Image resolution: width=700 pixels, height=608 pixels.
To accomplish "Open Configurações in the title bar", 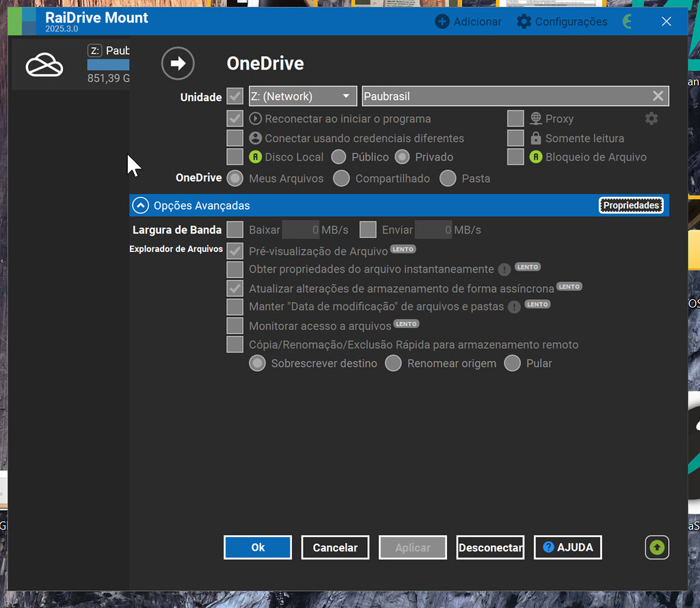I will [561, 21].
